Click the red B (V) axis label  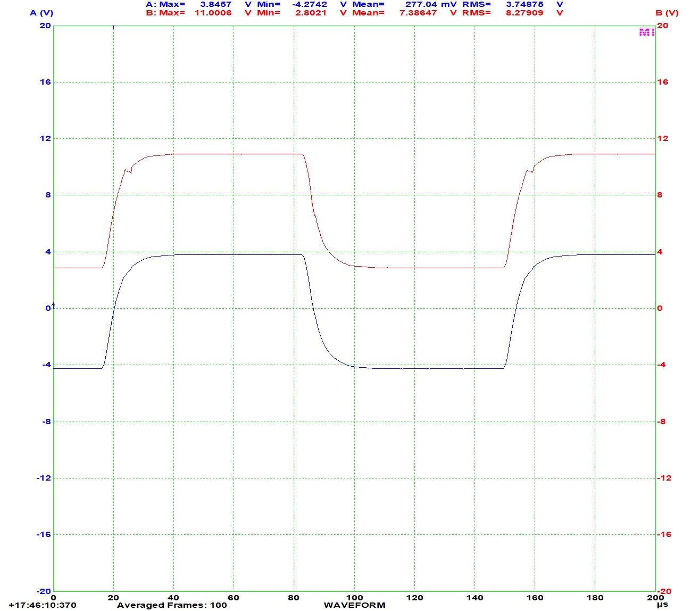point(667,13)
